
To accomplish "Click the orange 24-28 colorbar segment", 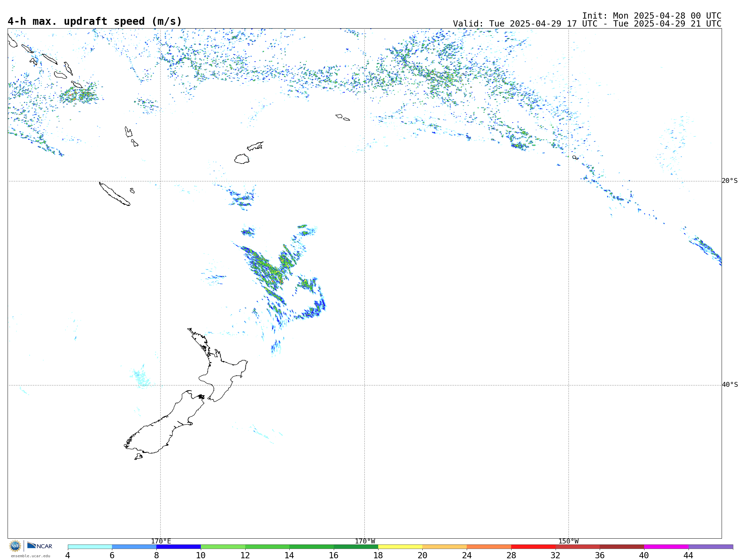I will pos(489,547).
